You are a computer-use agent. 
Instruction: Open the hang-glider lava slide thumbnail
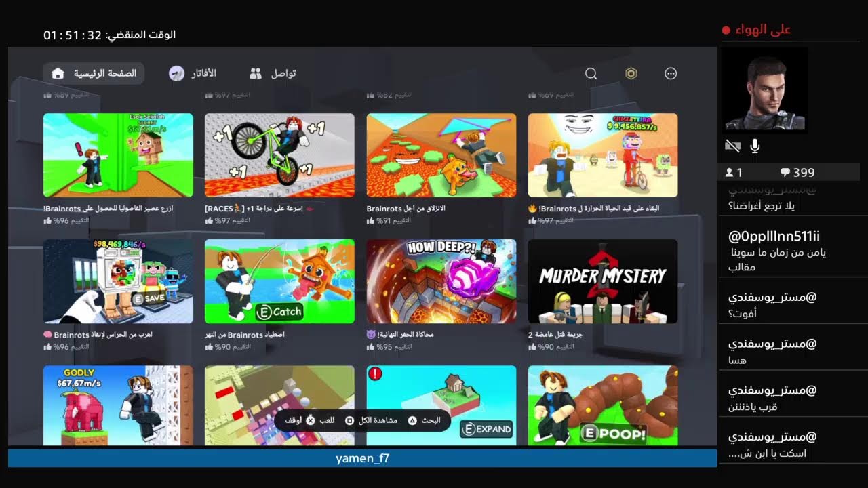(441, 155)
